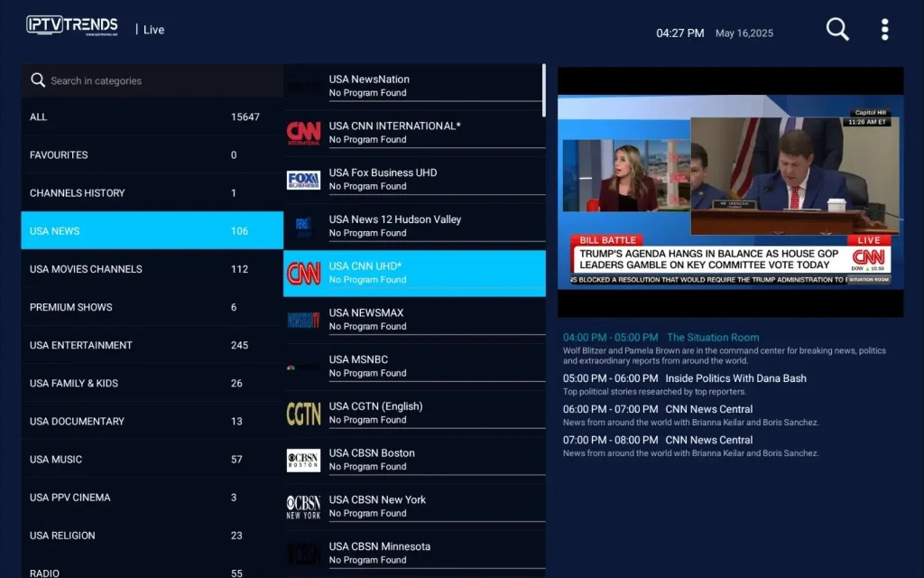
Task: Select The Situation Room program entry
Action: point(725,348)
